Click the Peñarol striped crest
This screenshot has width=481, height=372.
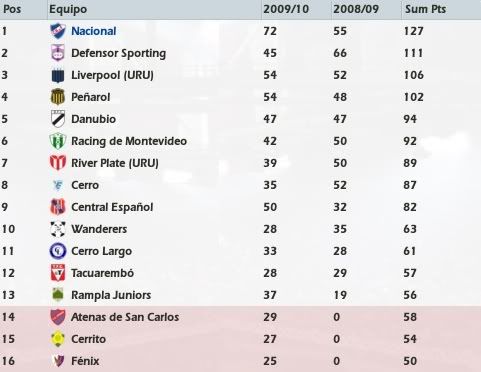[x=58, y=97]
